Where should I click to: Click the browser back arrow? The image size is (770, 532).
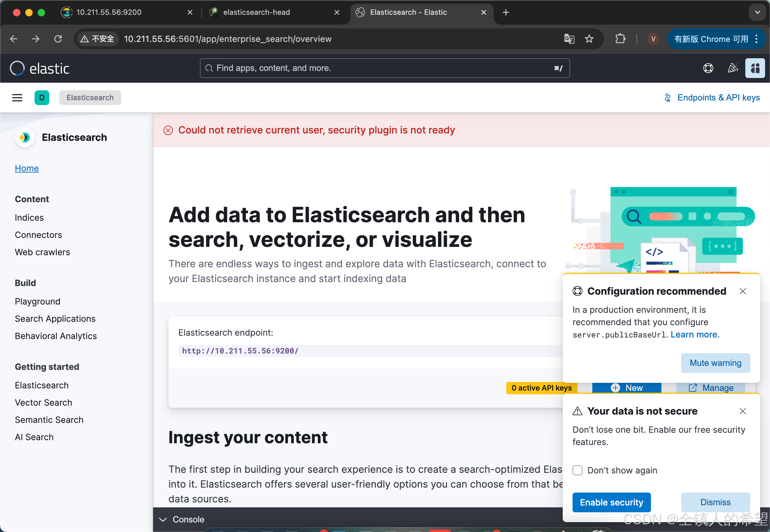[x=14, y=39]
